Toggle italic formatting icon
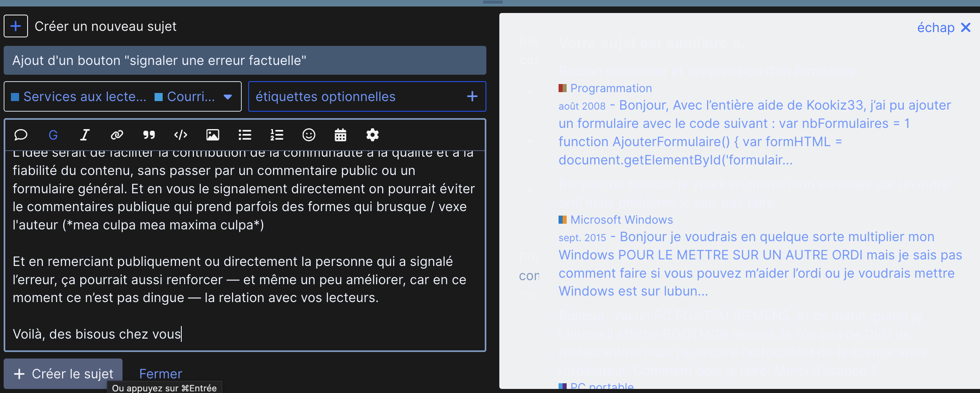The image size is (980, 393). [x=85, y=135]
